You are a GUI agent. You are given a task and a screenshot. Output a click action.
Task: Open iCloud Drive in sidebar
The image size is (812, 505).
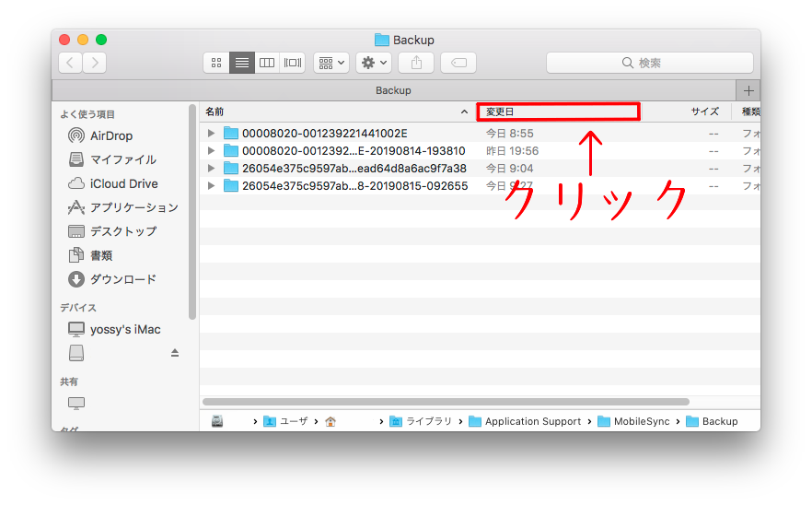pyautogui.click(x=113, y=183)
